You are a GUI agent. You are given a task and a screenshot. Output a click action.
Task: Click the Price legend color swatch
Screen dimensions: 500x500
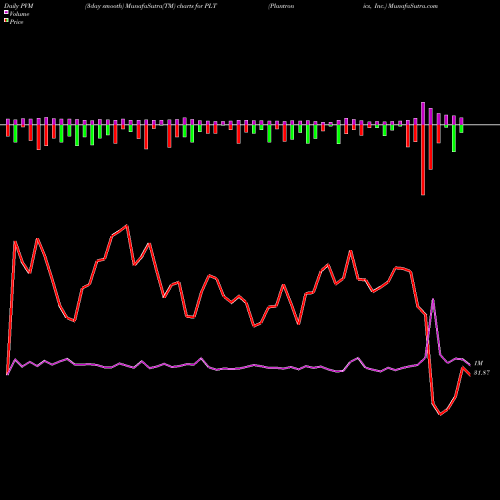point(6,21)
